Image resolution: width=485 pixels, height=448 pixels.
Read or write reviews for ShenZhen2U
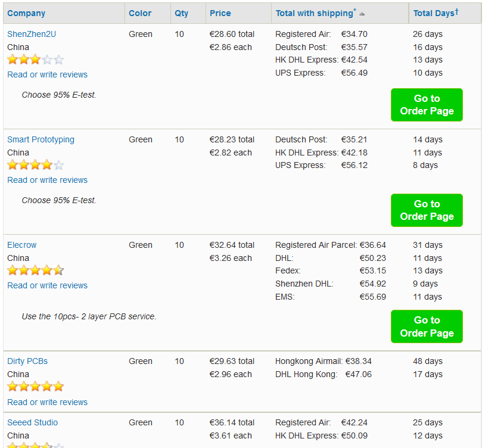47,74
